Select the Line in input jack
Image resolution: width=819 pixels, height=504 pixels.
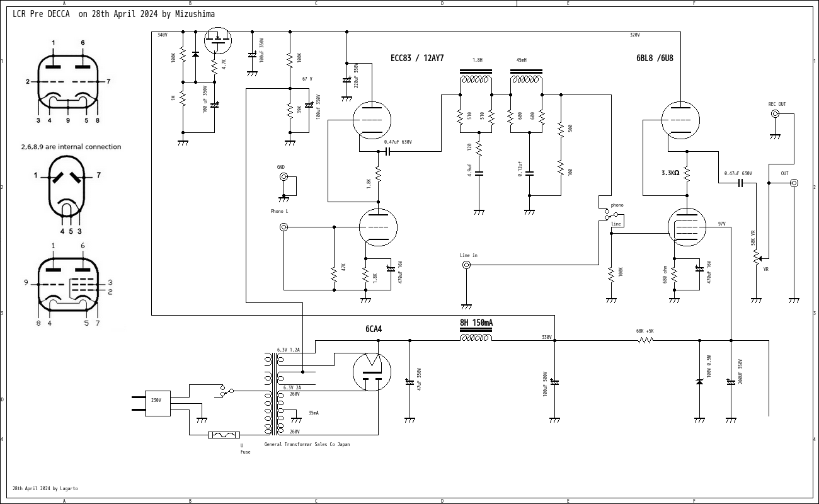click(x=466, y=265)
